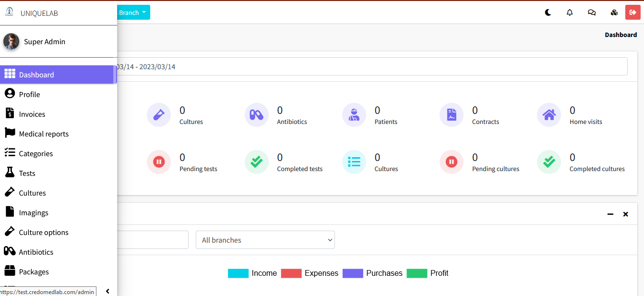Viewport: 644px width, 296px height.
Task: Click the Tests flask icon
Action: click(x=10, y=173)
